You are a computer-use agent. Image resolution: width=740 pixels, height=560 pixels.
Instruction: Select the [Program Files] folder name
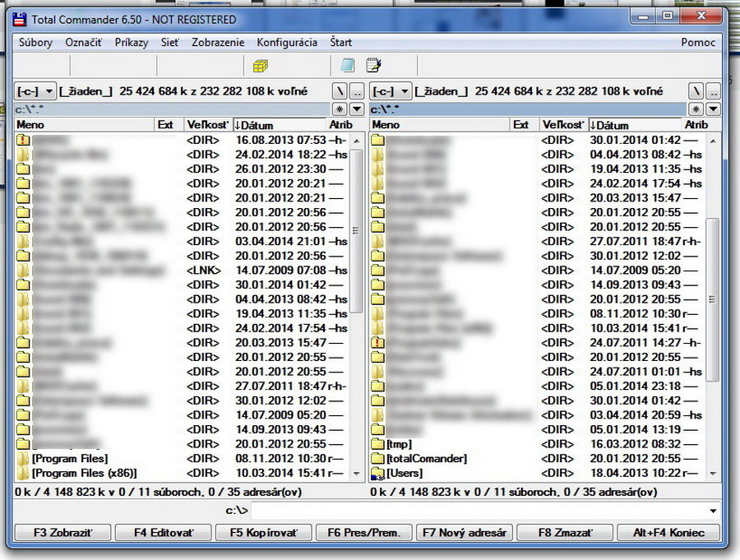pyautogui.click(x=70, y=459)
